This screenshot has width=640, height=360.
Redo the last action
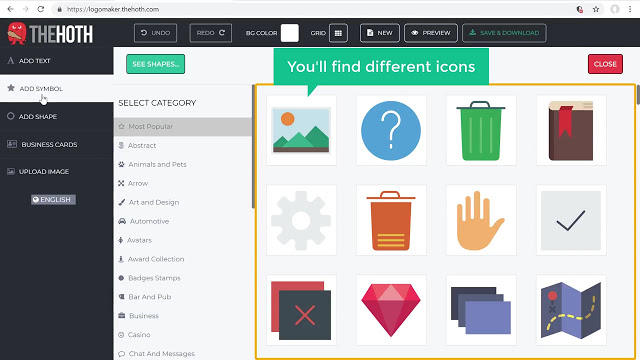(x=211, y=33)
